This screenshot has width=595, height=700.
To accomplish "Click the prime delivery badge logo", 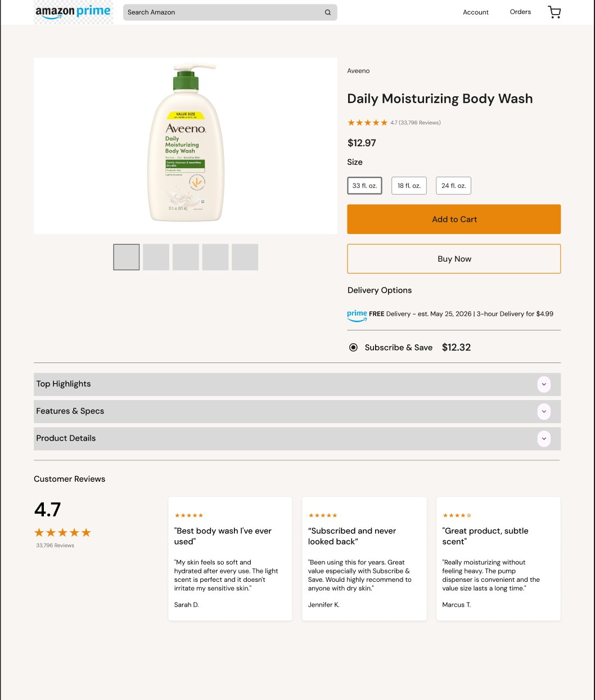I will point(357,315).
